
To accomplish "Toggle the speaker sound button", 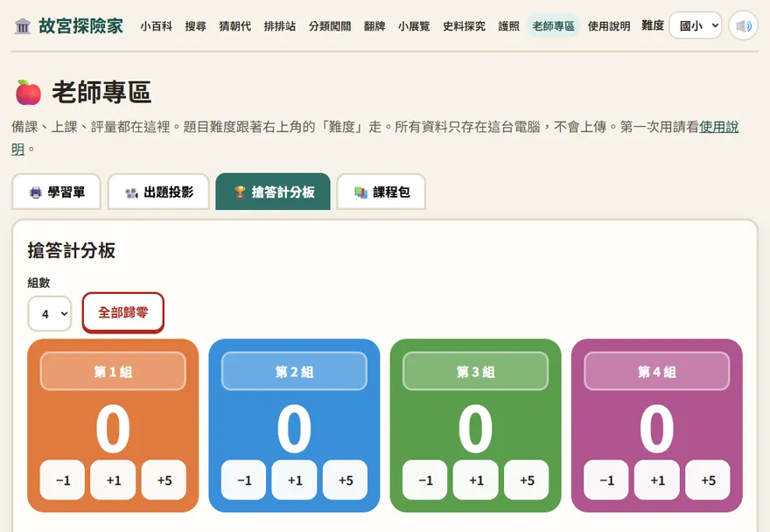I will coord(744,25).
